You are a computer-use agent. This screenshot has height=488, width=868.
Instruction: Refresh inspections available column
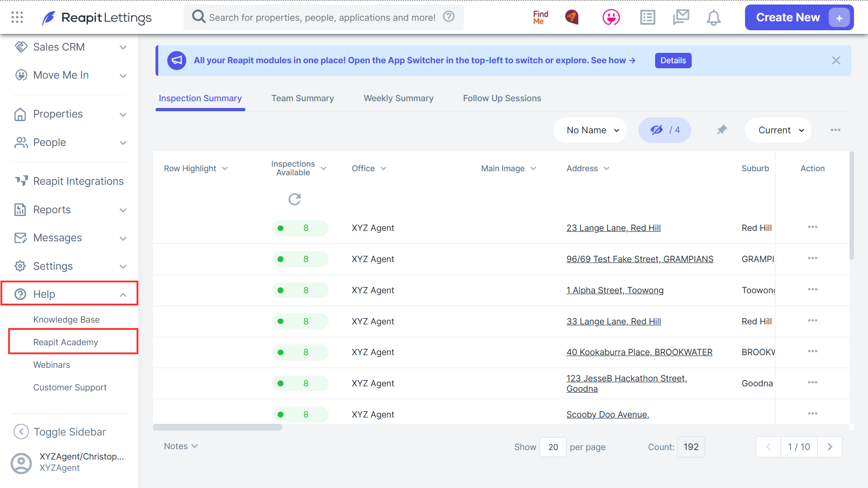(x=295, y=199)
